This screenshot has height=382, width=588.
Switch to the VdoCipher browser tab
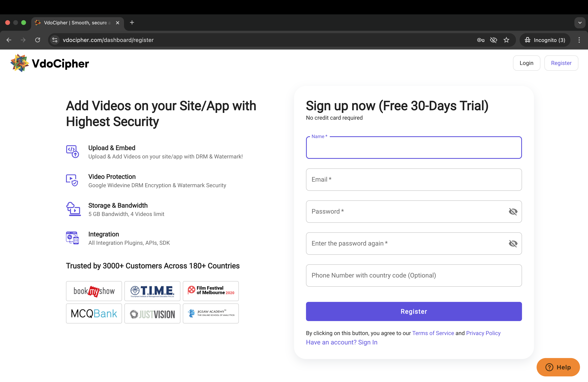(x=74, y=22)
